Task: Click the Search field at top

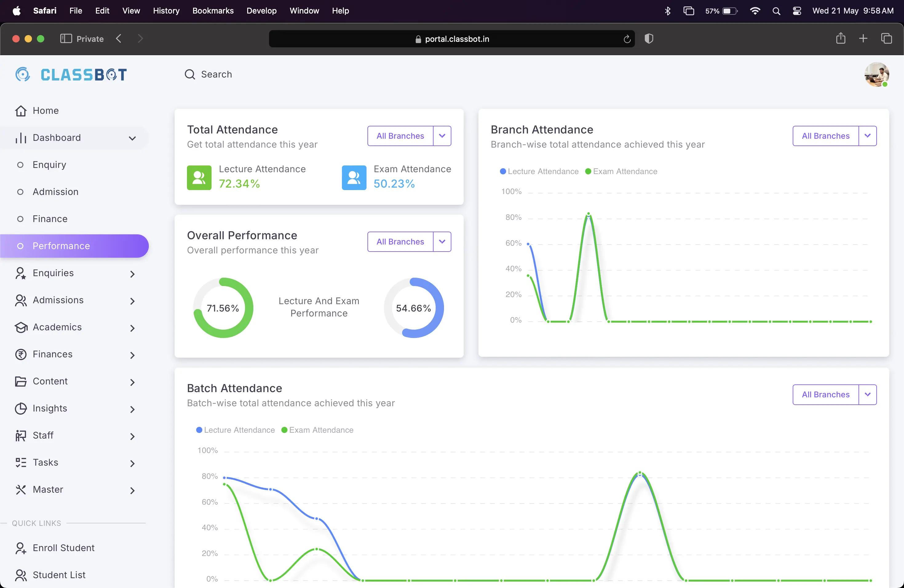Action: (x=216, y=74)
